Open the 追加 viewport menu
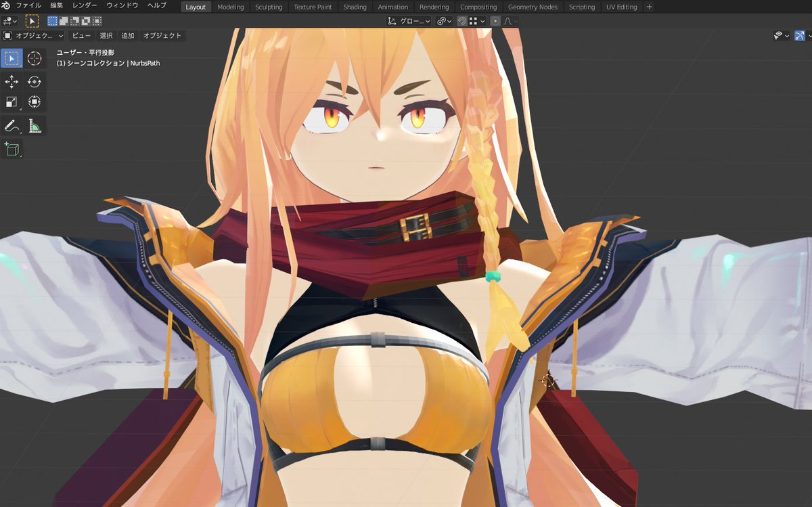This screenshot has width=812, height=507. coord(128,35)
